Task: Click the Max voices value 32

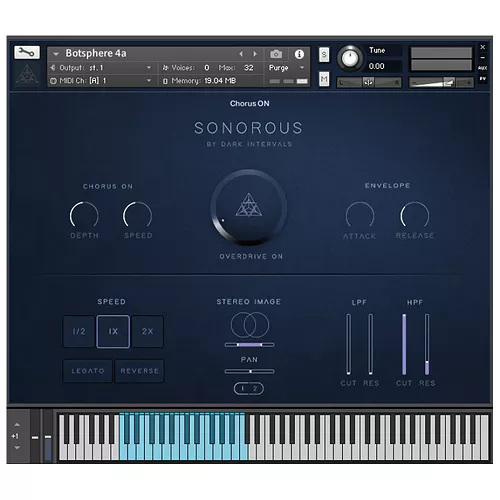Action: pos(249,68)
